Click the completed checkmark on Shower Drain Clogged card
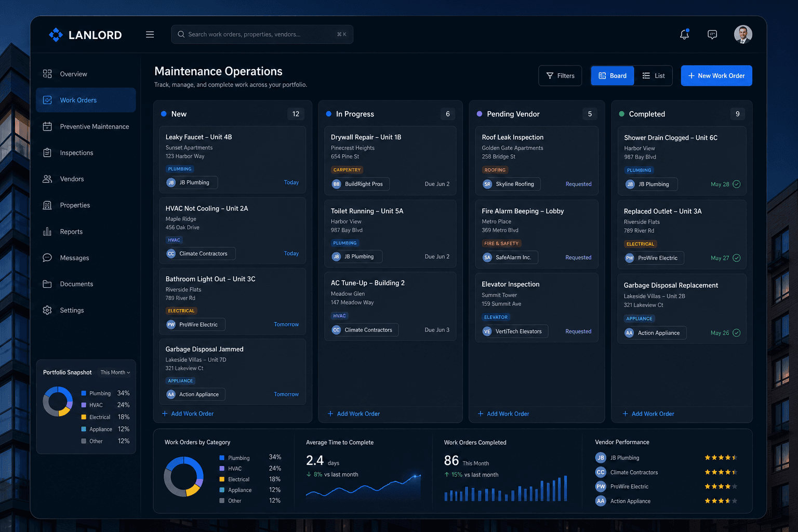 click(737, 184)
